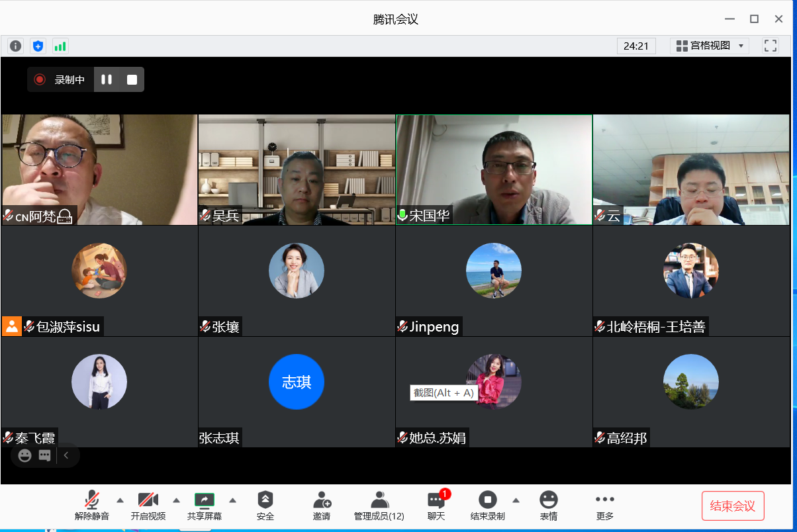This screenshot has height=532, width=797.
Task: Expand arrow next to 共享屏幕
Action: tap(232, 500)
